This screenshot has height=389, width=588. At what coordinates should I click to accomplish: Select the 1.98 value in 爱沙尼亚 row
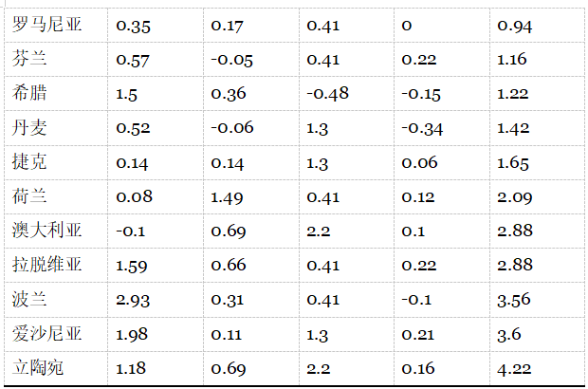132,333
